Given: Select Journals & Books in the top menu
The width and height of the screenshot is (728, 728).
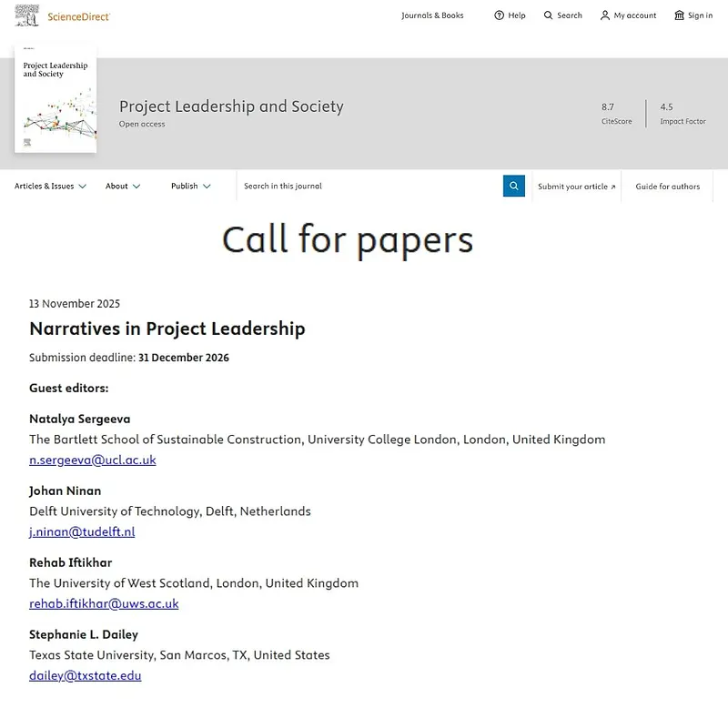Looking at the screenshot, I should pyautogui.click(x=432, y=15).
